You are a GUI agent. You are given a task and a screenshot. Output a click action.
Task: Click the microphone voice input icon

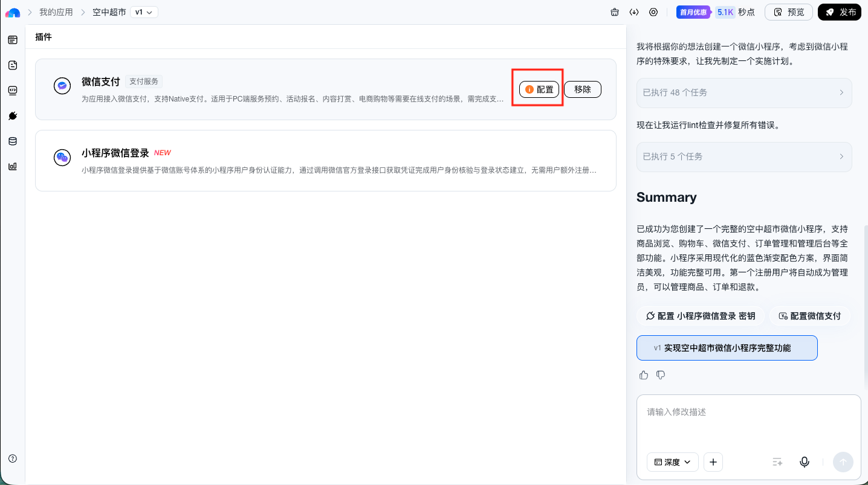[805, 462]
